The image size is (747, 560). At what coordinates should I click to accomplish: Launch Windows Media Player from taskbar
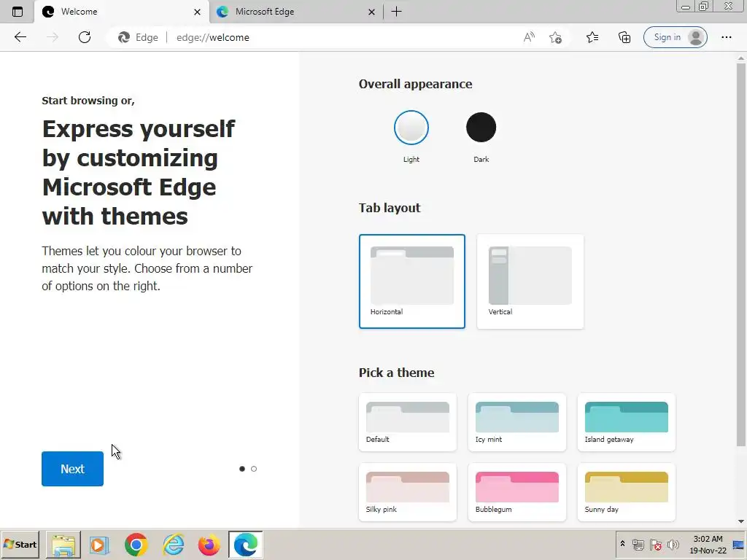[99, 545]
